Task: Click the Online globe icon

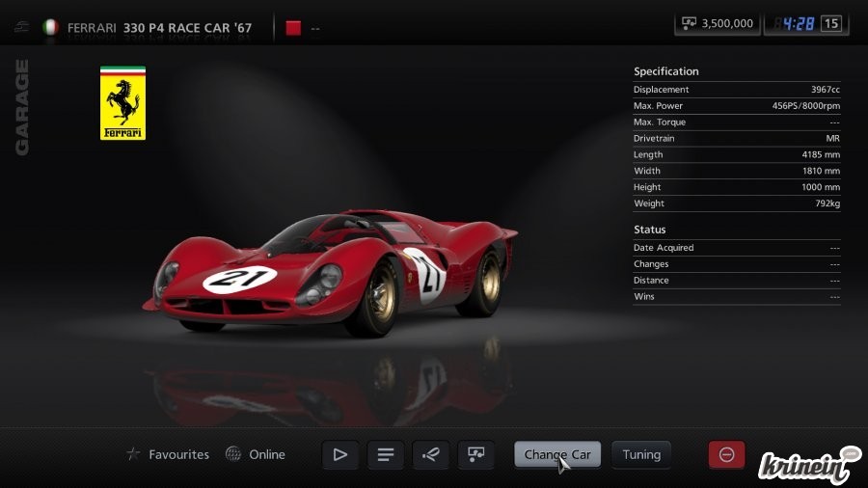Action: pyautogui.click(x=233, y=454)
